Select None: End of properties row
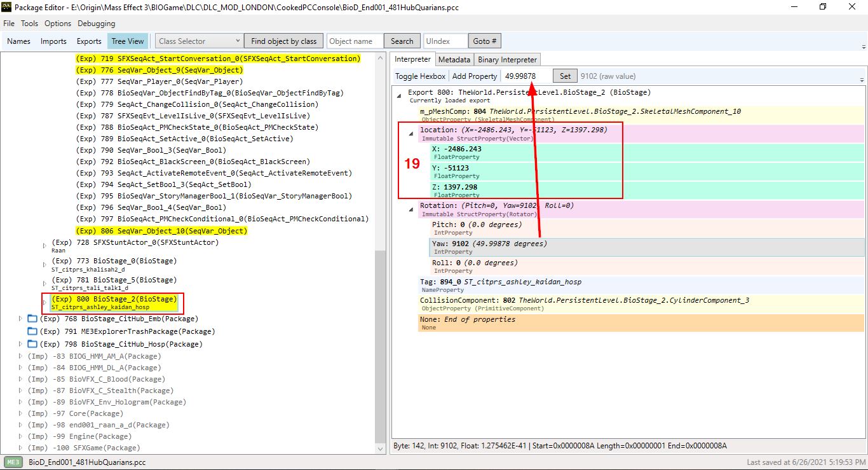The width and height of the screenshot is (868, 470). tap(641, 323)
